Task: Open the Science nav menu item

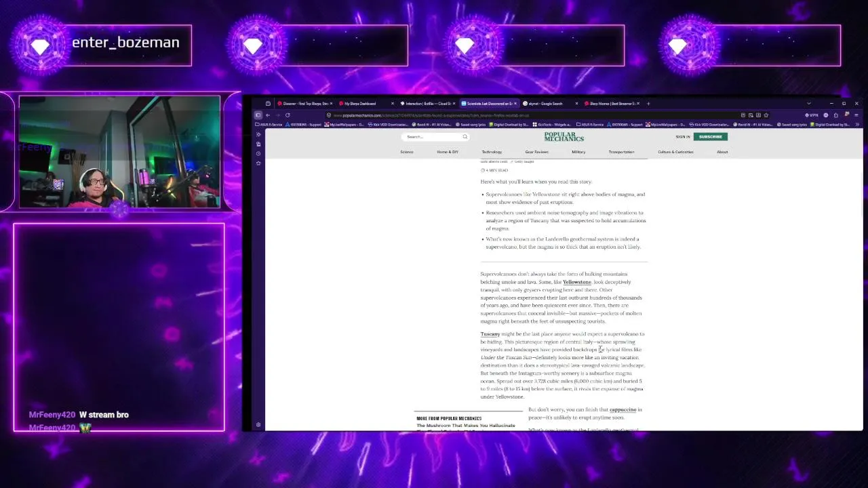Action: point(407,152)
